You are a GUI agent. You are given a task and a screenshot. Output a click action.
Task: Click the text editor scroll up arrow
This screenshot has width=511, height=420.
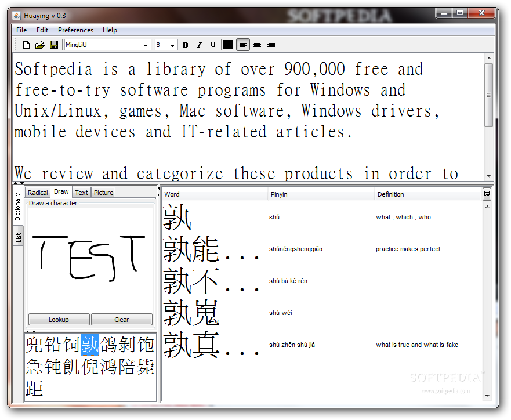[x=488, y=58]
